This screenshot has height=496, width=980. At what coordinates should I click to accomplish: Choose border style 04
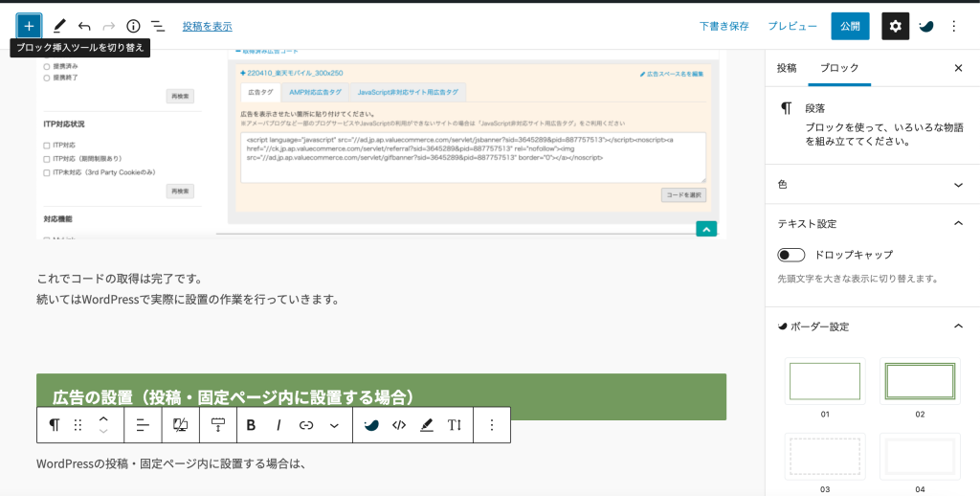pyautogui.click(x=920, y=457)
